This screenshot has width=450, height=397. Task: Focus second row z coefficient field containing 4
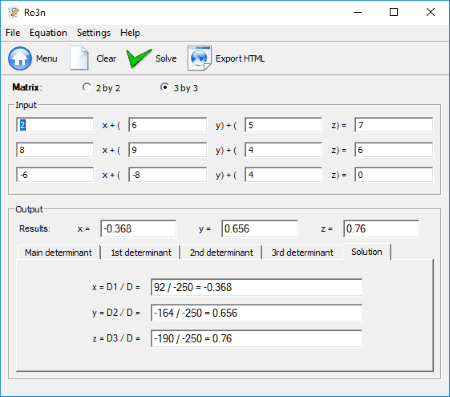click(283, 150)
